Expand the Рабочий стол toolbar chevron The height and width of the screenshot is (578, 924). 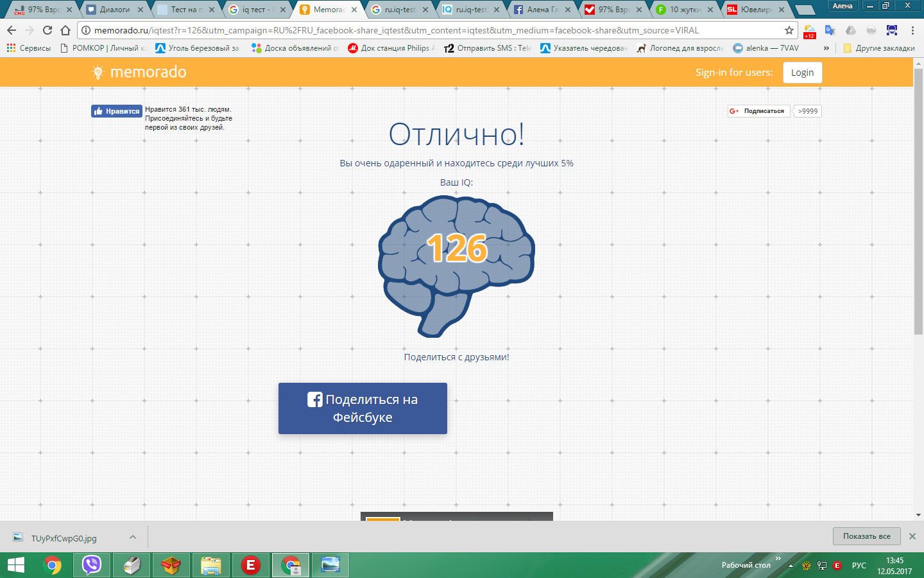coord(778,559)
